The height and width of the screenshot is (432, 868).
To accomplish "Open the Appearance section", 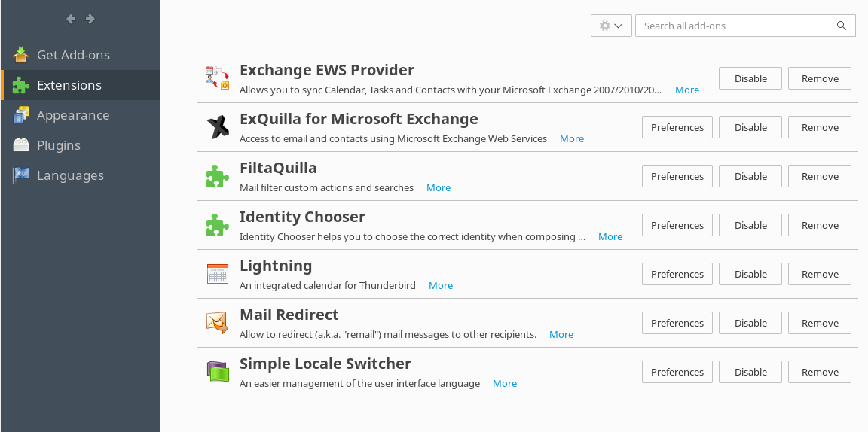I will (72, 115).
